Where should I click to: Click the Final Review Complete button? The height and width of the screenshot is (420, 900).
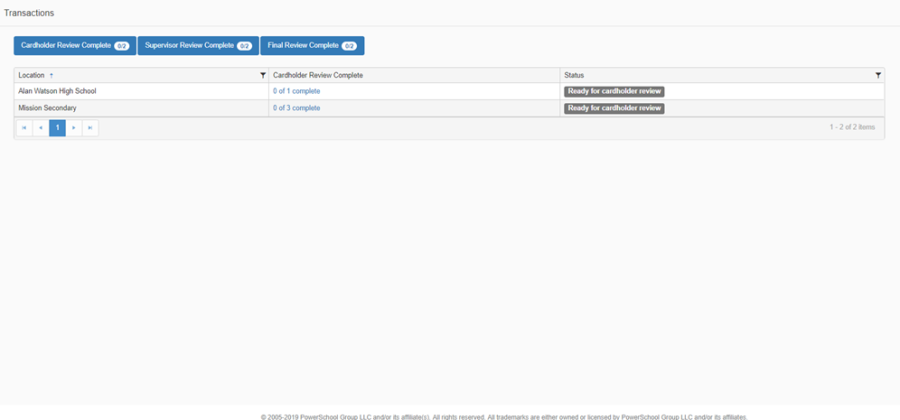coord(312,45)
